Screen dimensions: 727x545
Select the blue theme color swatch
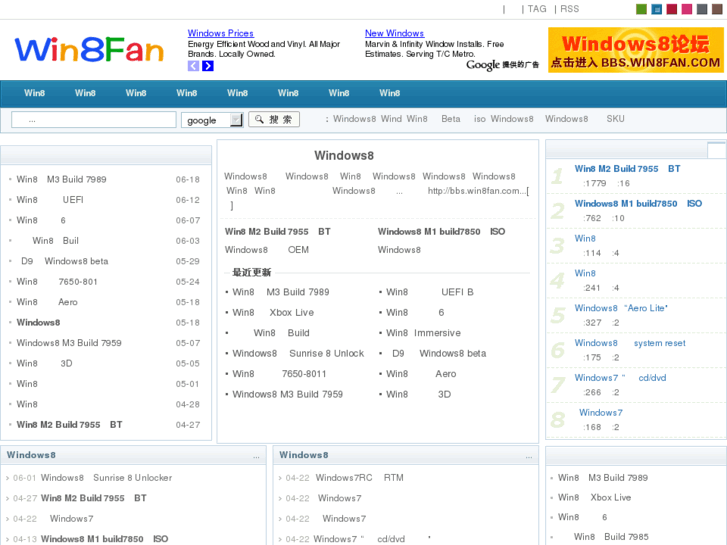[657, 9]
